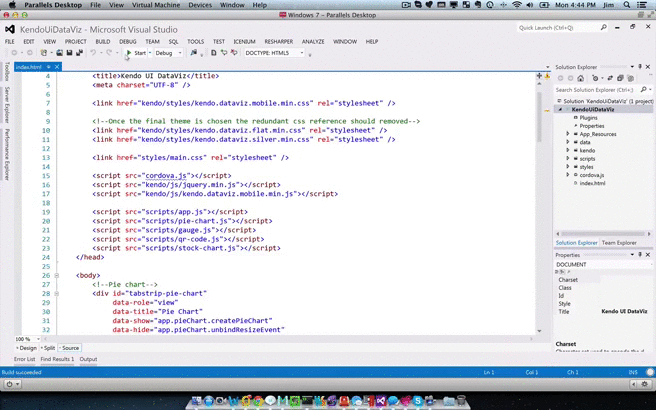Click the Undo arrow icon
The image size is (656, 410).
click(x=93, y=53)
